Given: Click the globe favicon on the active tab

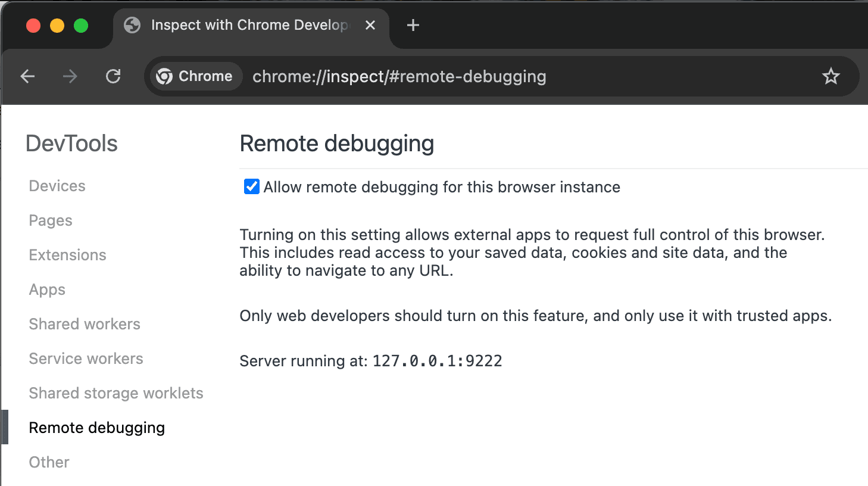Looking at the screenshot, I should (x=132, y=25).
